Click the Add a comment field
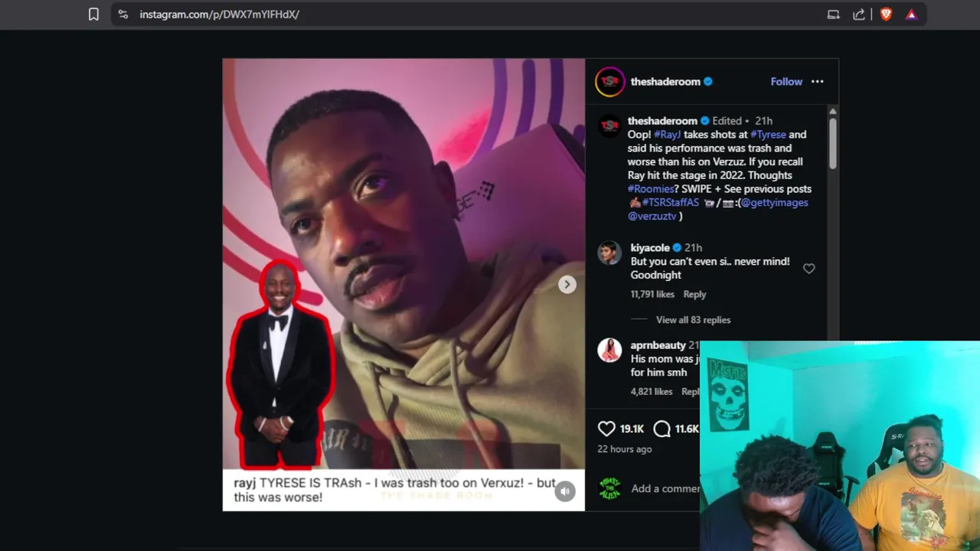 pyautogui.click(x=665, y=488)
